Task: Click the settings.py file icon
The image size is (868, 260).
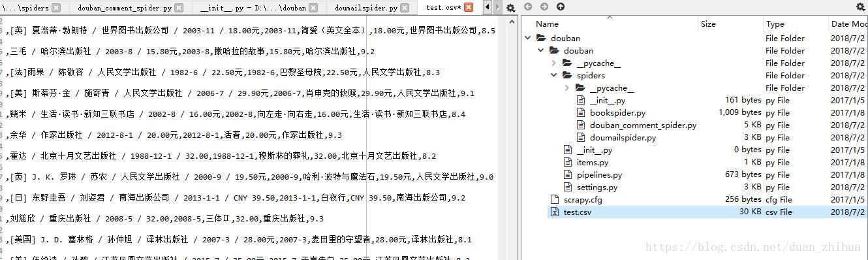Action: pyautogui.click(x=568, y=187)
